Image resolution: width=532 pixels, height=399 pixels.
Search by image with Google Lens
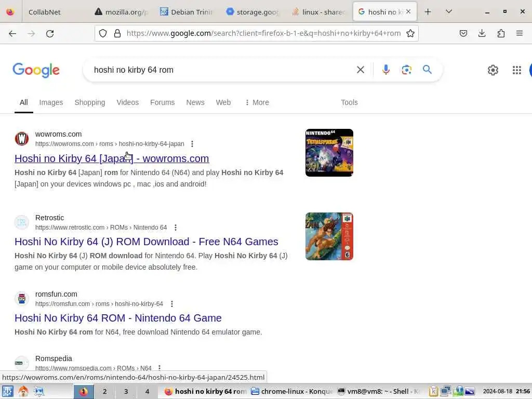coord(406,70)
